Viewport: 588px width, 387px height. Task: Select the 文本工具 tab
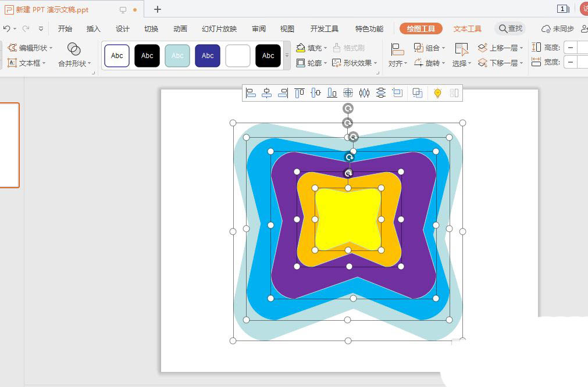467,29
